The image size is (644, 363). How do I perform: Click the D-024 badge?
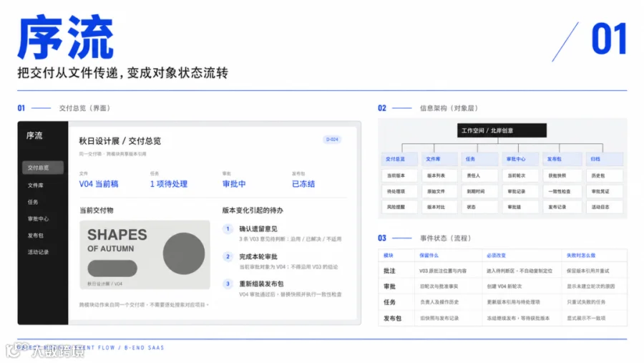332,140
